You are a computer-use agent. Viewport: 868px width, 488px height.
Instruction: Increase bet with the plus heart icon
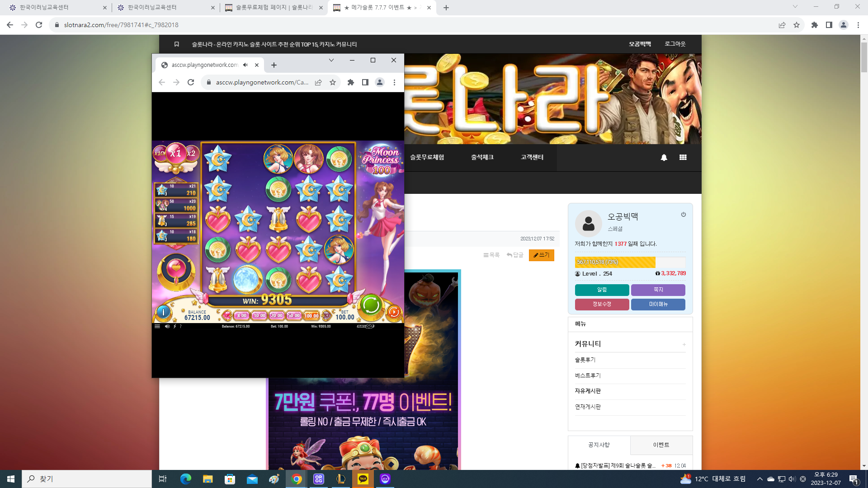tap(326, 315)
